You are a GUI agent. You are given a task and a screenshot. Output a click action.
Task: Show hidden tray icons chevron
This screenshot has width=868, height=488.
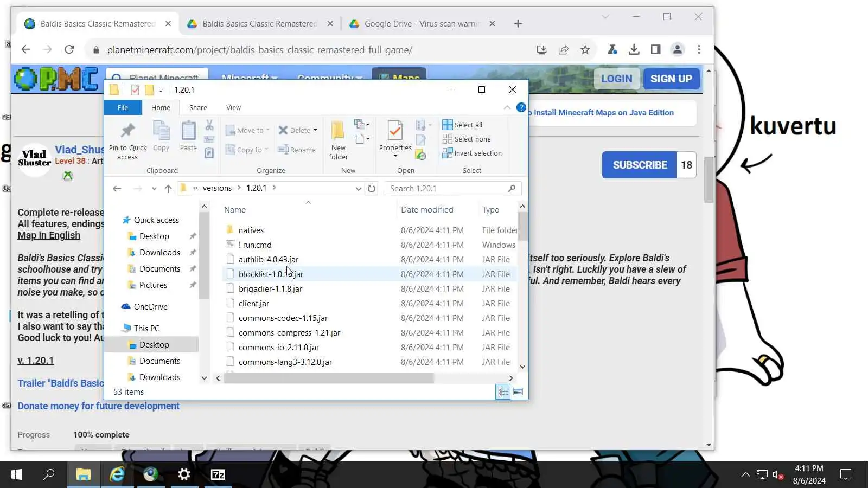coord(746,475)
